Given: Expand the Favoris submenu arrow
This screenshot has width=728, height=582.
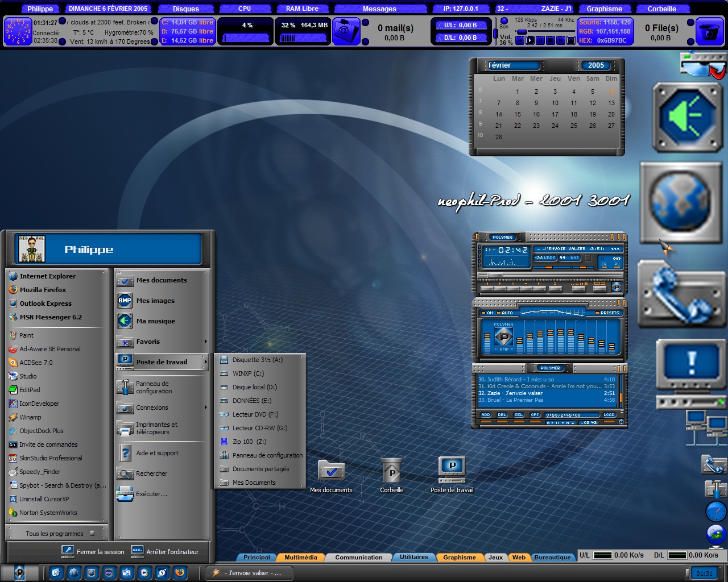Looking at the screenshot, I should (x=205, y=342).
